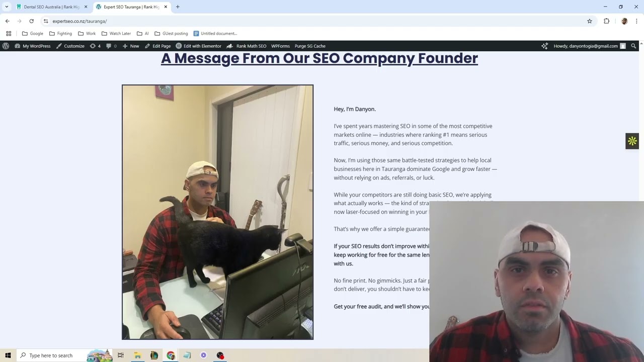Click Purge SG Cache

[310, 46]
